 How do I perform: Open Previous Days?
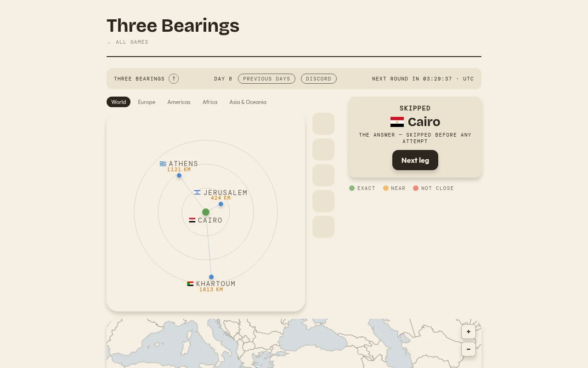[x=266, y=79]
